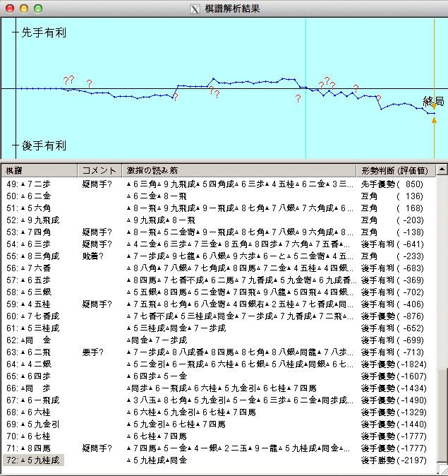Click the reading line △6二金▲8一飛
The height and width of the screenshot is (476, 448).
pyautogui.click(x=157, y=196)
